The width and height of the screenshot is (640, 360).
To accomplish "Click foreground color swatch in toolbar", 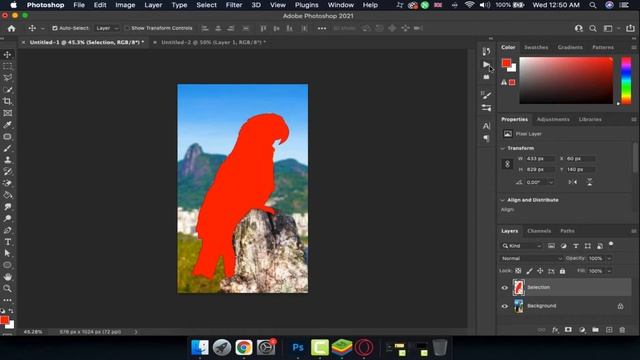I will point(4,320).
